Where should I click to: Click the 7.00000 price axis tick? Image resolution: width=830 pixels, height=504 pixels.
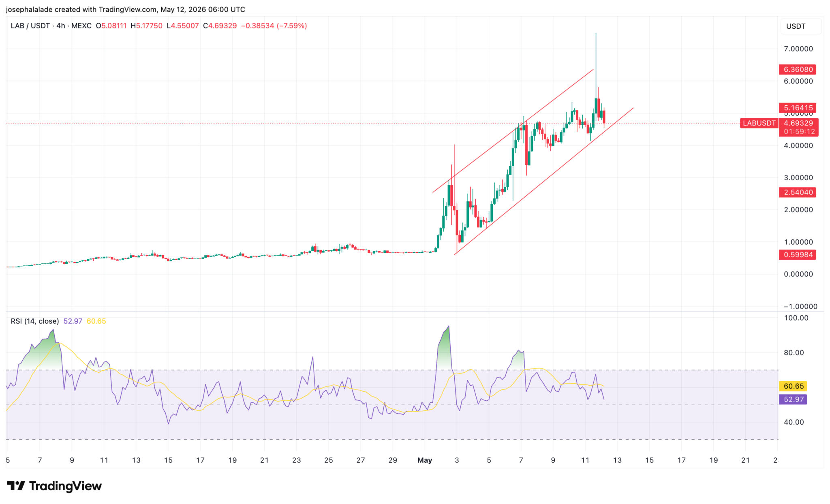798,49
